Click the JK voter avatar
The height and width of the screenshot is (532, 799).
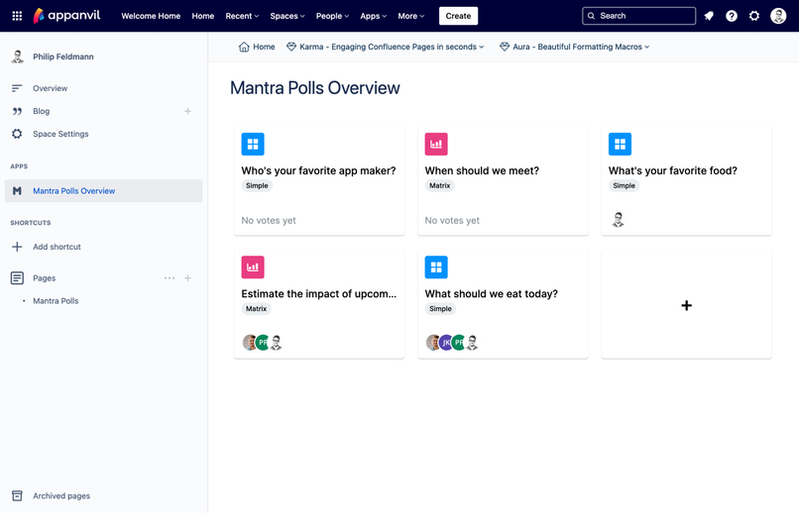[x=446, y=343]
